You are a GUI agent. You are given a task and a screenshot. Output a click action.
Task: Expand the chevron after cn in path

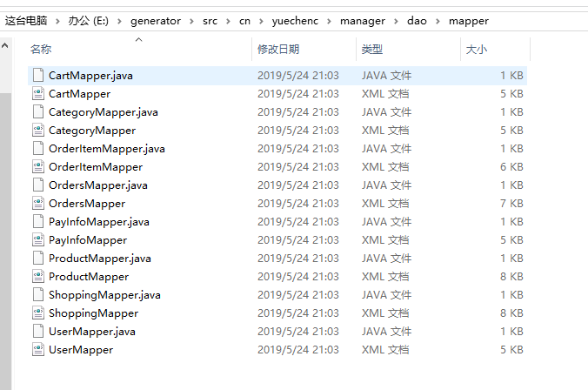261,21
